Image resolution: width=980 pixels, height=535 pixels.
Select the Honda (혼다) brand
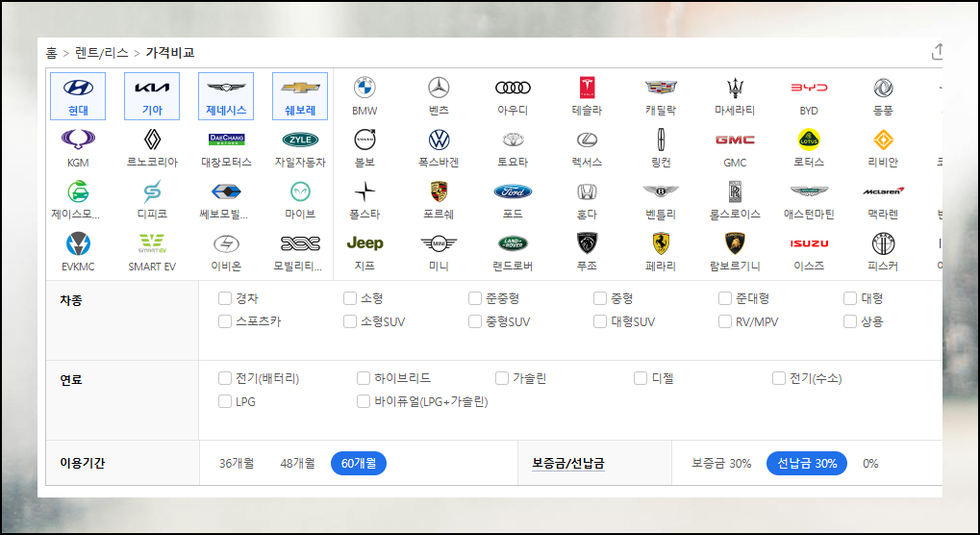[587, 191]
